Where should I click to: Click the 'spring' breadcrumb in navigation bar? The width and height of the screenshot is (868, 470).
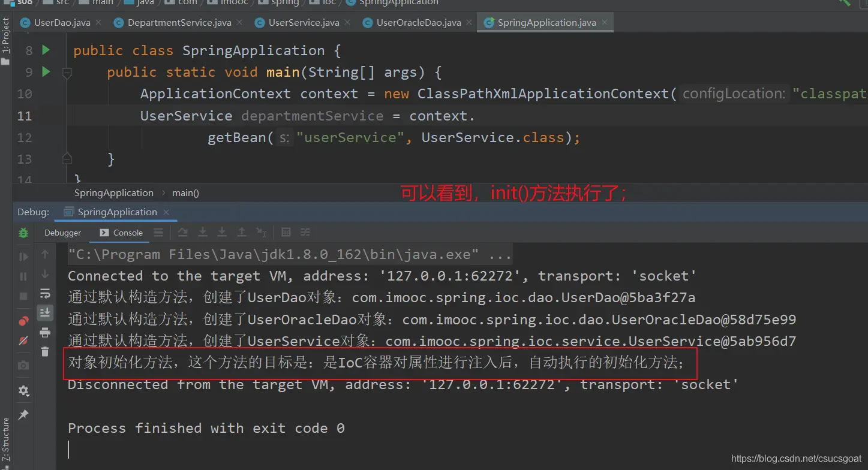[x=285, y=2]
